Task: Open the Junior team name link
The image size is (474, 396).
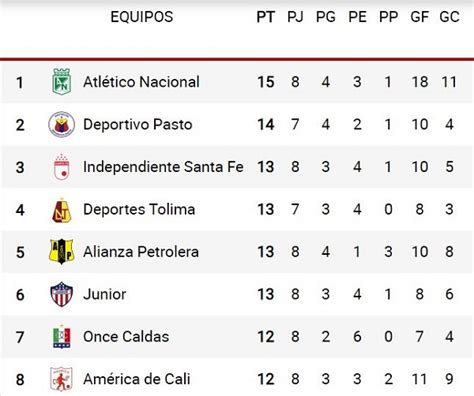Action: tap(105, 294)
